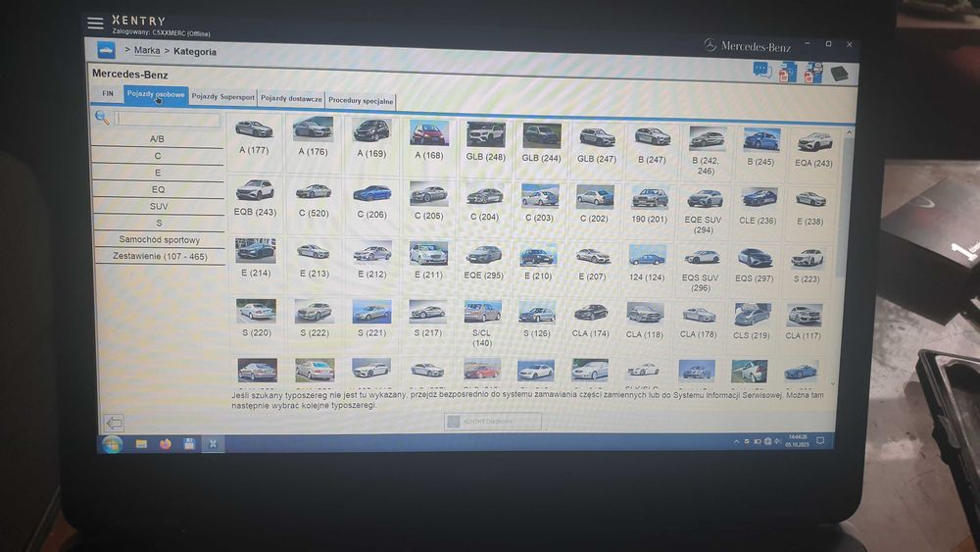Choose the blue C (206) thumbnail
980x552 pixels.
371,192
